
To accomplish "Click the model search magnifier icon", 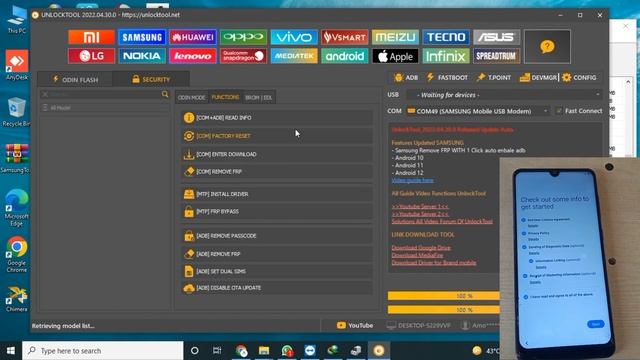I will point(165,94).
